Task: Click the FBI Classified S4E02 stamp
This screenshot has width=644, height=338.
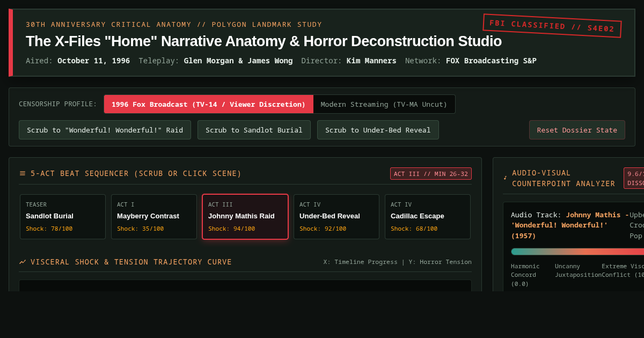Action: [552, 26]
